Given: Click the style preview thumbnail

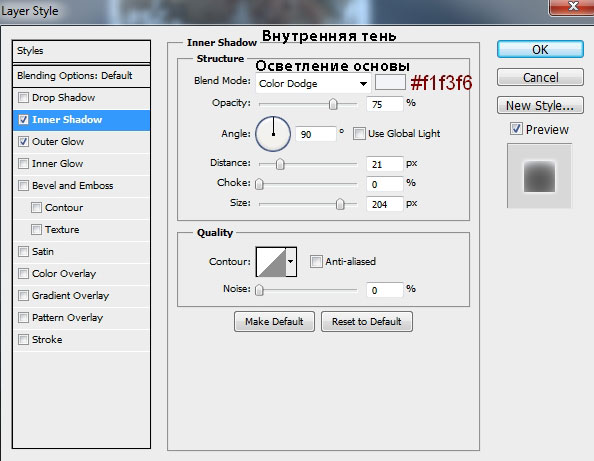Looking at the screenshot, I should [539, 176].
